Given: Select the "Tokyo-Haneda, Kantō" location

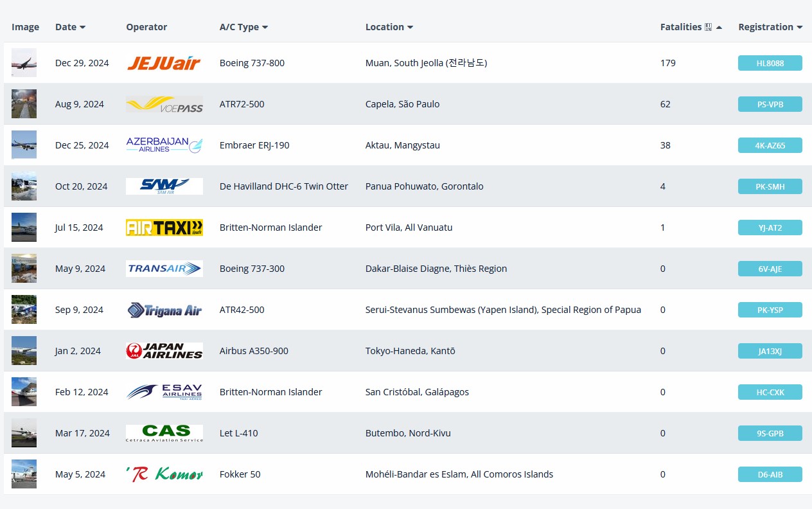Looking at the screenshot, I should pos(410,351).
